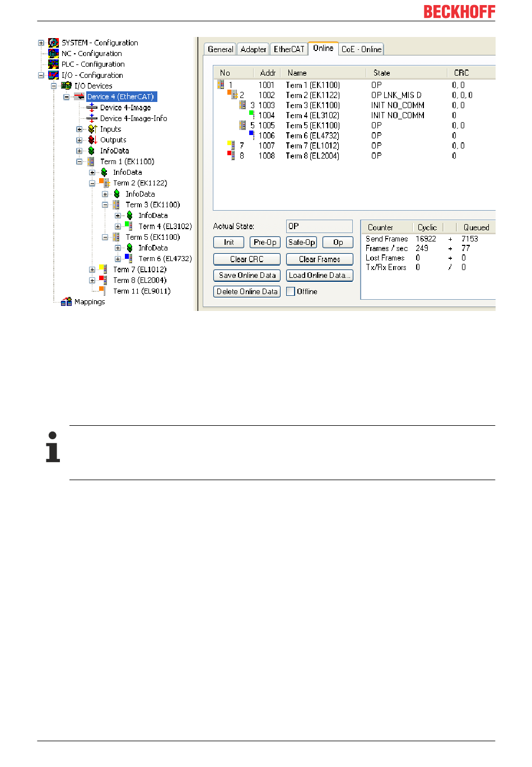Viewport: 532px width, 767px height.
Task: Click the yellow Term 7 (EL1012) terminal icon
Action: (x=103, y=269)
